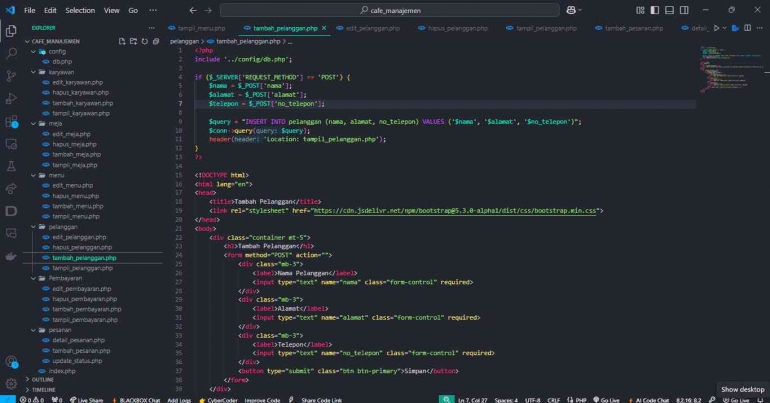Click the green search icon in status bar
Screen dimensions: 770x403
tap(446, 400)
